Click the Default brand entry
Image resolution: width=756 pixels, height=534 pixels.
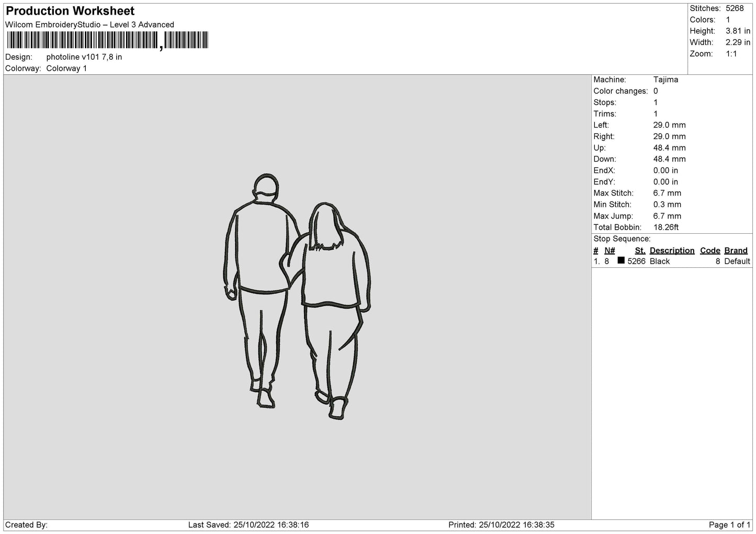(x=737, y=262)
